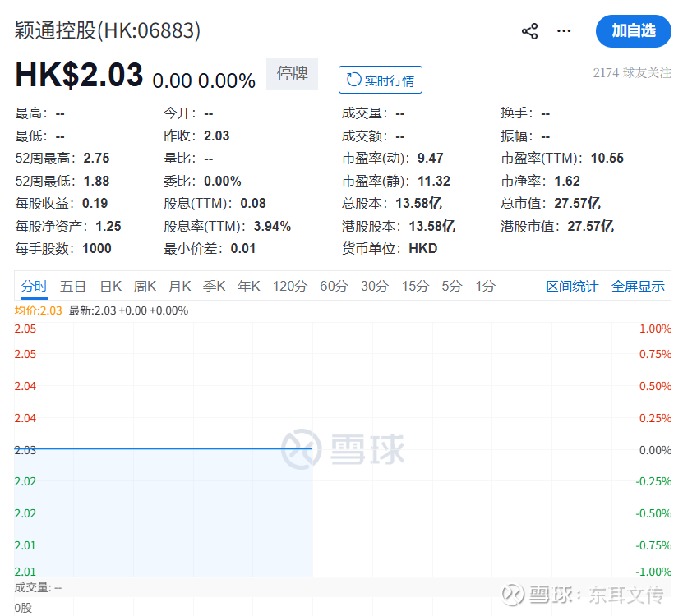This screenshot has height=616, width=683.
Task: Click the 市盈率(动) value 9.47
Action: [x=430, y=158]
